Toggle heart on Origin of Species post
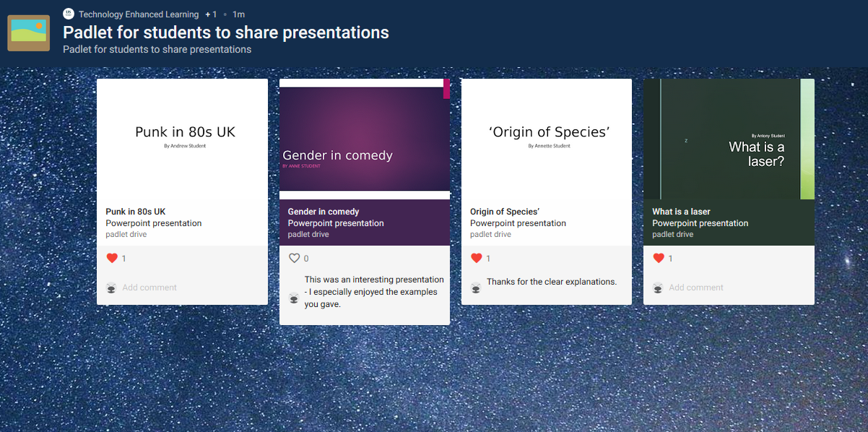Image resolution: width=868 pixels, height=432 pixels. tap(476, 259)
